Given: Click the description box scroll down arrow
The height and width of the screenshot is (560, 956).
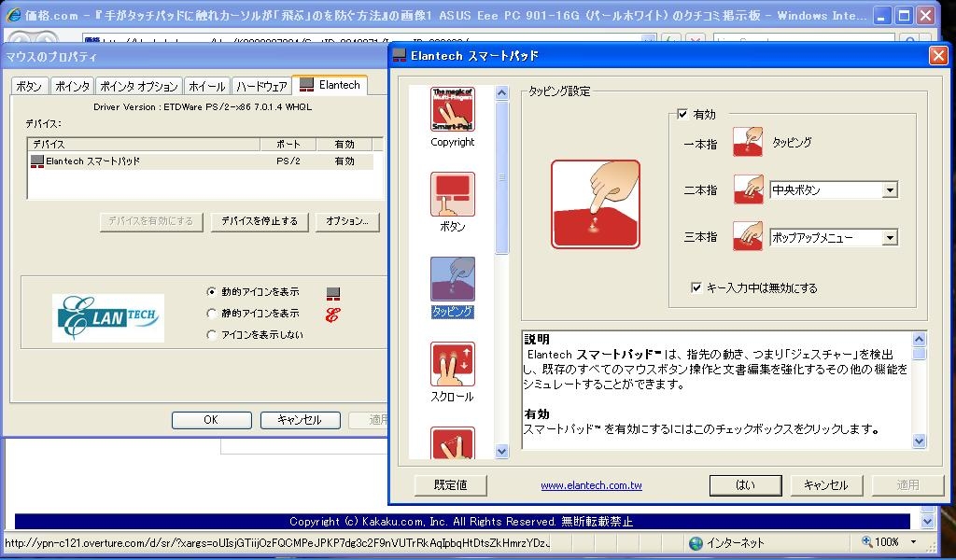Looking at the screenshot, I should click(919, 441).
